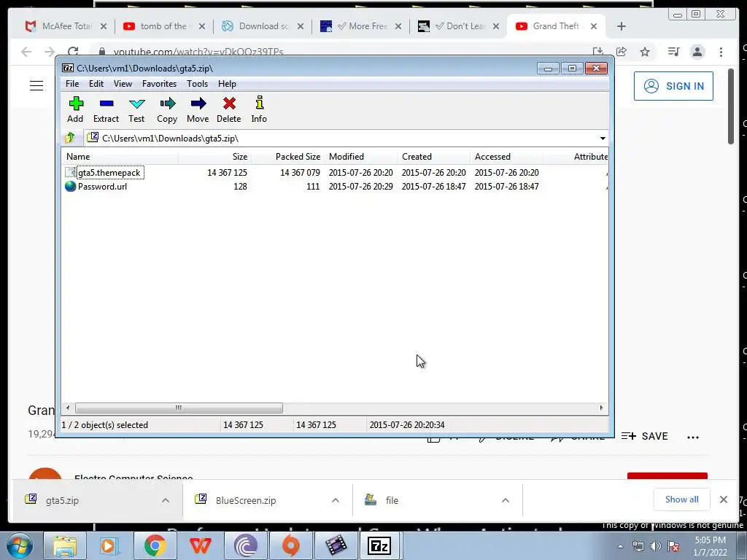Expand gta5.zip download options chevron
Screen dimensions: 747x560
166,500
